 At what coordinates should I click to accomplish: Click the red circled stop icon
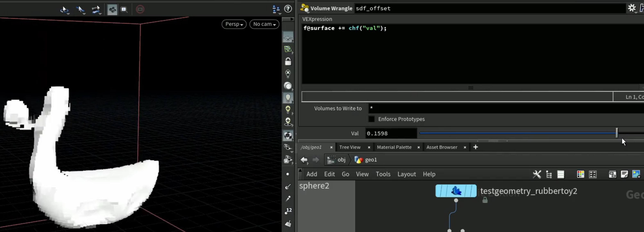[140, 9]
